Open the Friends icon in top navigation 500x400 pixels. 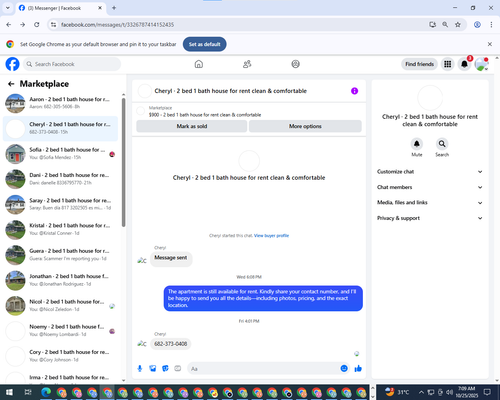[247, 64]
